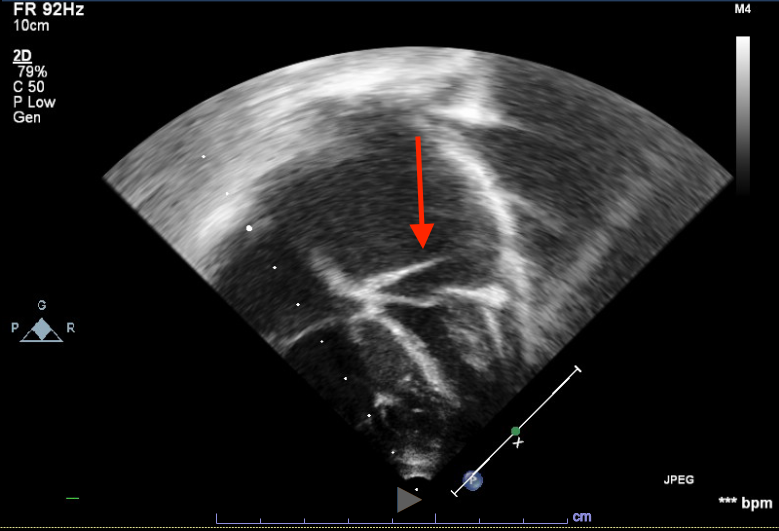Click the large white depth marker dot
The image size is (779, 531).
(x=249, y=227)
